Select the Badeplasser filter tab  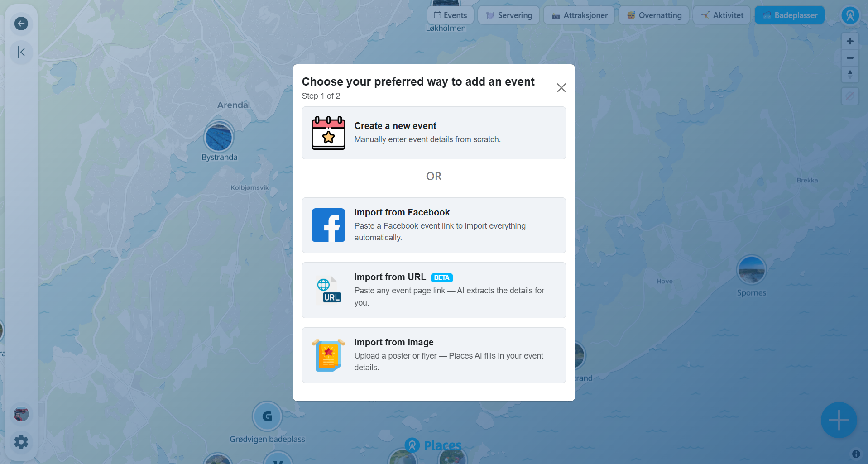click(x=790, y=15)
